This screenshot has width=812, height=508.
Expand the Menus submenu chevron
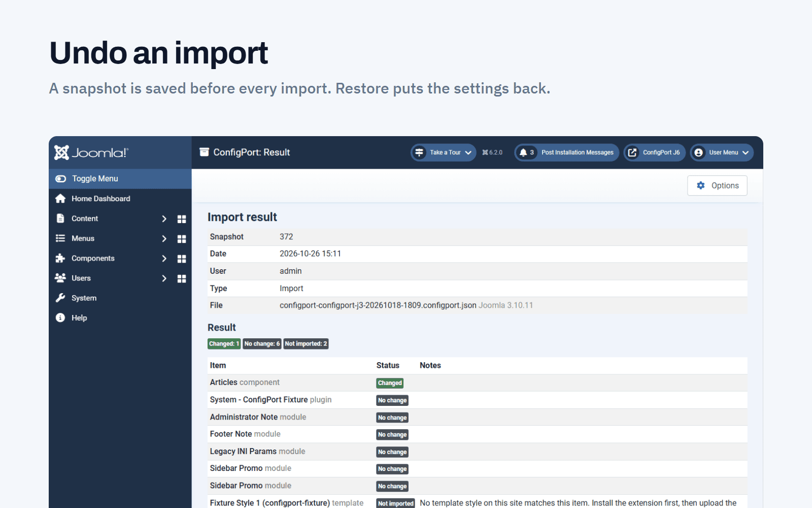[164, 239]
